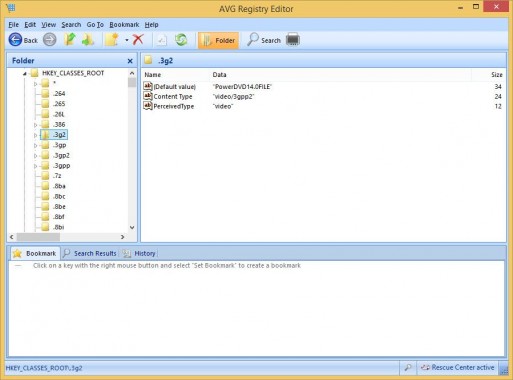This screenshot has height=380, width=513.
Task: Open the Search menu
Action: point(71,25)
